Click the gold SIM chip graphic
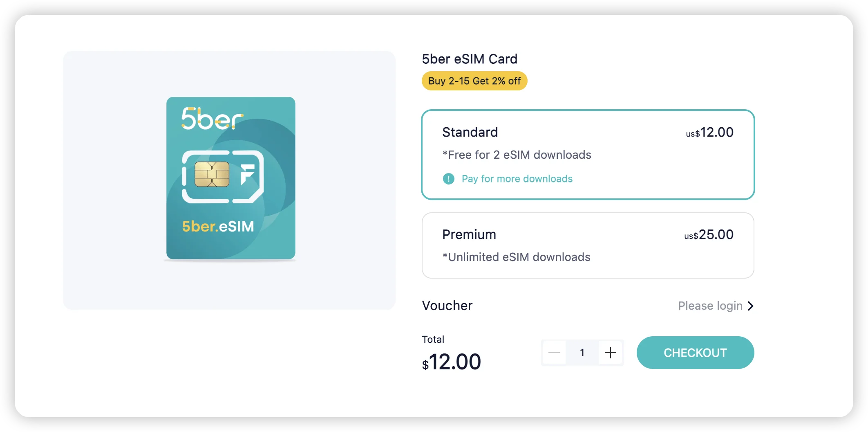This screenshot has width=868, height=432. click(212, 174)
